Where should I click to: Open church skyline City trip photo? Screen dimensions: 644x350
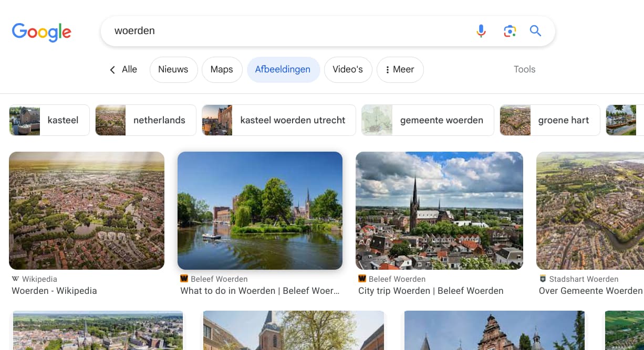click(439, 210)
